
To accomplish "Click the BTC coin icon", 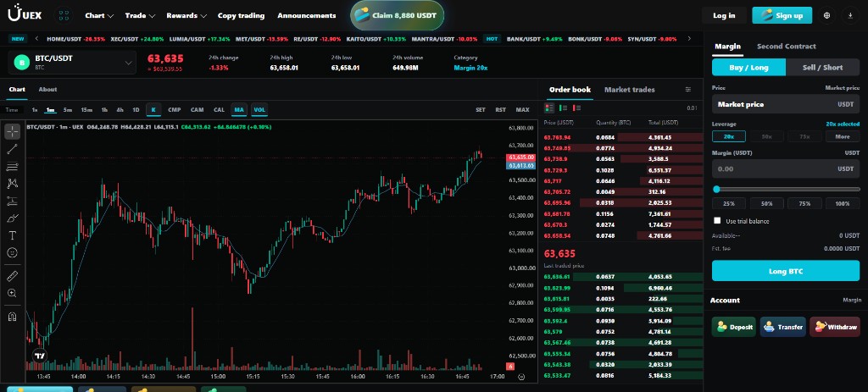I will [22, 63].
